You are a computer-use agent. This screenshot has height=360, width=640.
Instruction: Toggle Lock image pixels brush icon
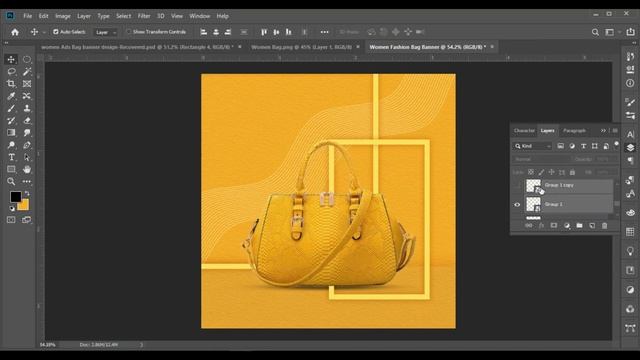541,172
